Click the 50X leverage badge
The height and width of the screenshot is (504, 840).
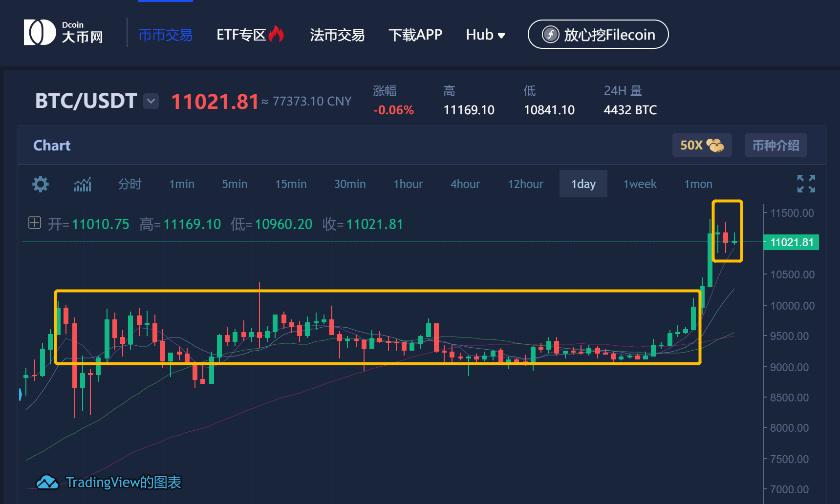pos(702,145)
